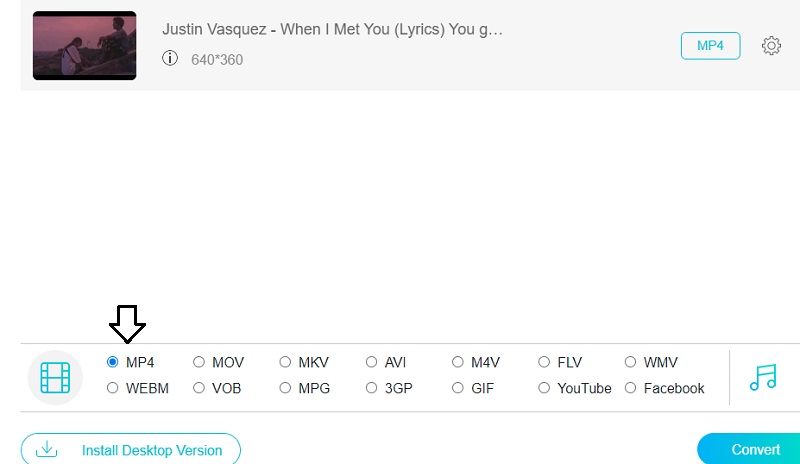This screenshot has width=800, height=464.
Task: Click the download icon on Install button
Action: [47, 450]
